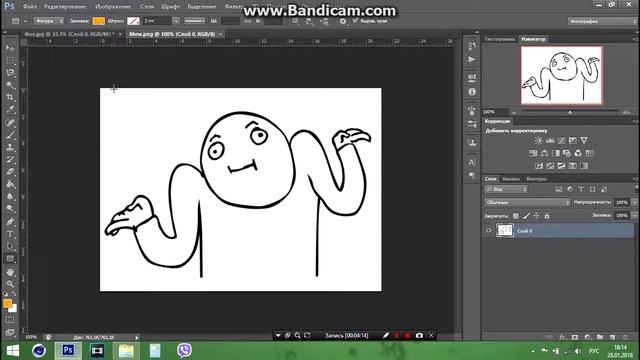The width and height of the screenshot is (640, 360).
Task: Select the Zoom tool in toolbox
Action: (10, 284)
